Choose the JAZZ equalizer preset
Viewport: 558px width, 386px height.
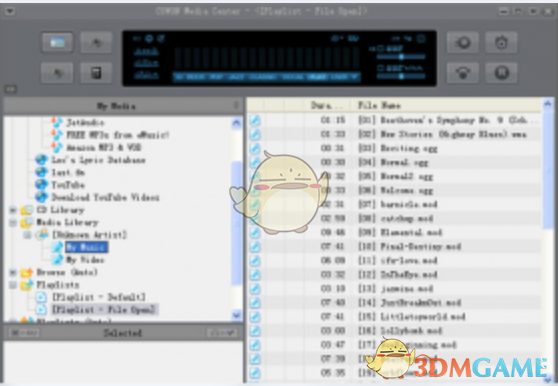pos(237,77)
